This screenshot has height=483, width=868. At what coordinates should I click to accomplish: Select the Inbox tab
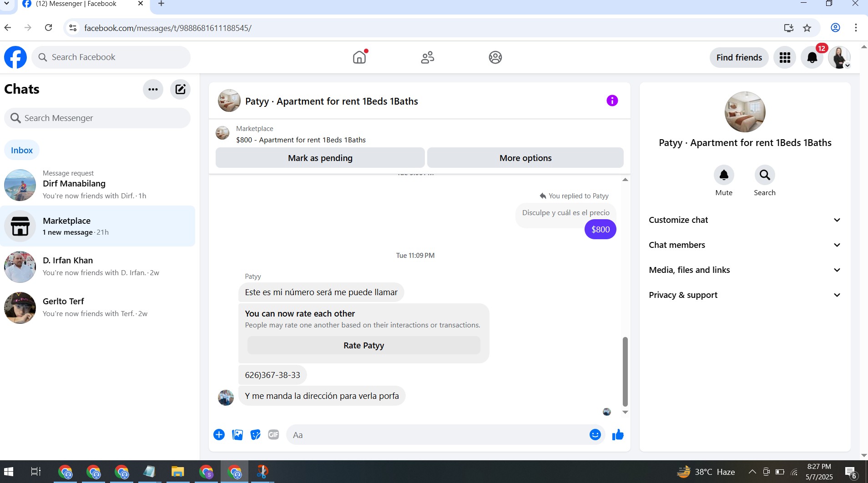tap(22, 151)
